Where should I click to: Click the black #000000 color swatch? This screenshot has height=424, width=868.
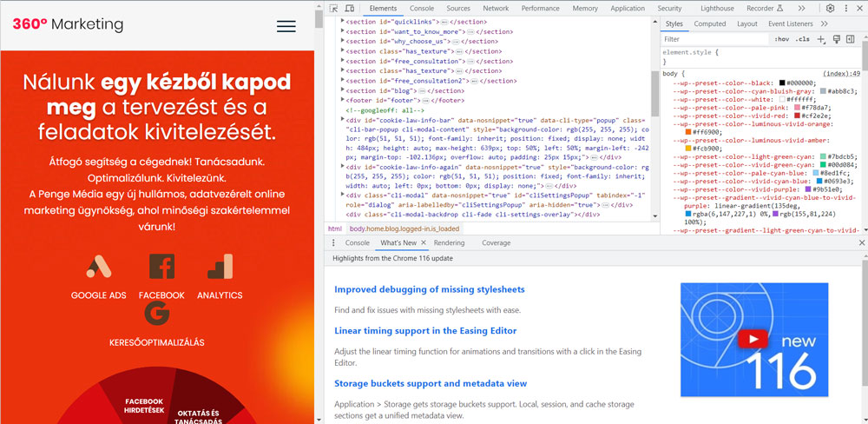coord(782,83)
